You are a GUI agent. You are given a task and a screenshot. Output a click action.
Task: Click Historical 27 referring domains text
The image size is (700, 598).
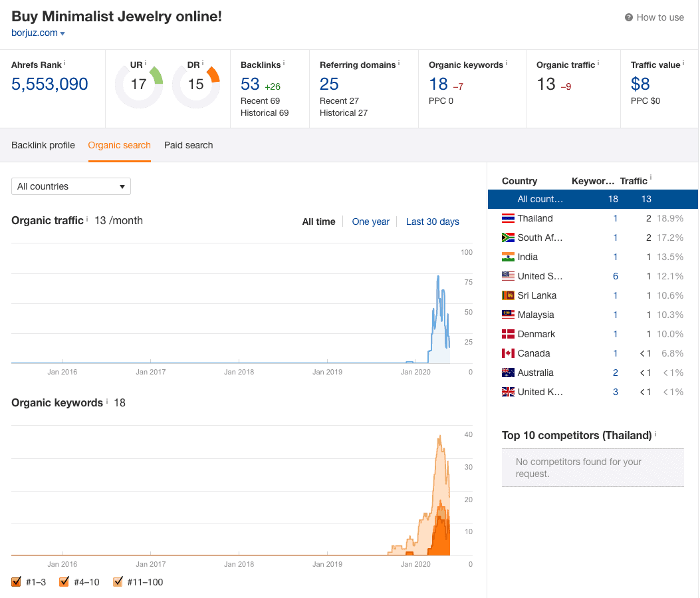click(344, 113)
